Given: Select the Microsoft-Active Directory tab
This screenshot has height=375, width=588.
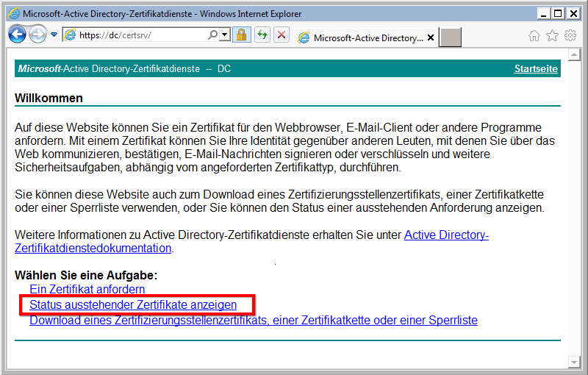Looking at the screenshot, I should [x=360, y=38].
